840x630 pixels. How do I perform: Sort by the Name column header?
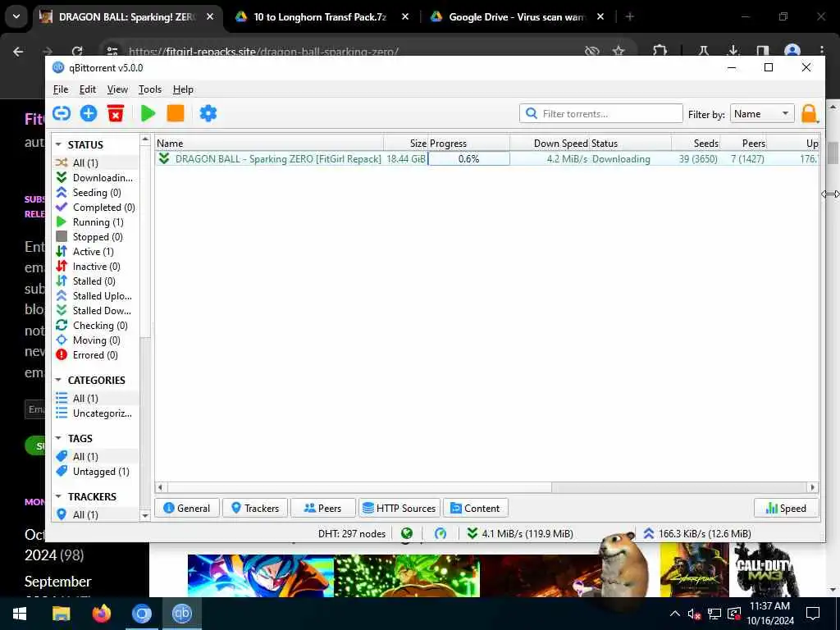click(x=269, y=143)
